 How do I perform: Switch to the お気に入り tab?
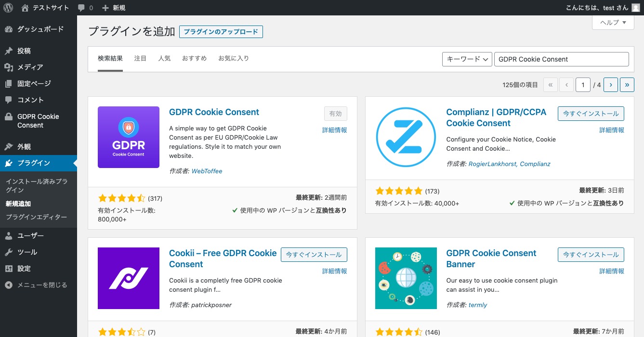[234, 59]
